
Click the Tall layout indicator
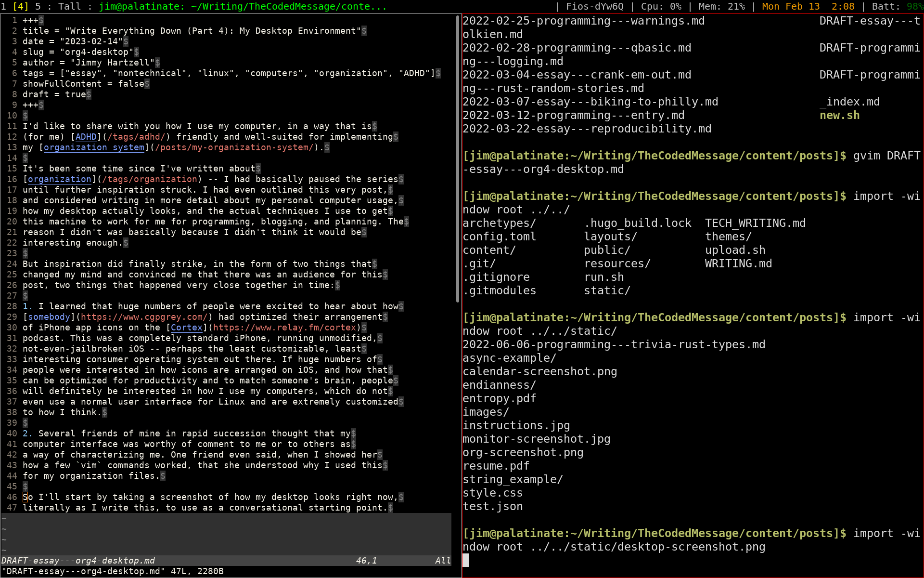pos(69,6)
